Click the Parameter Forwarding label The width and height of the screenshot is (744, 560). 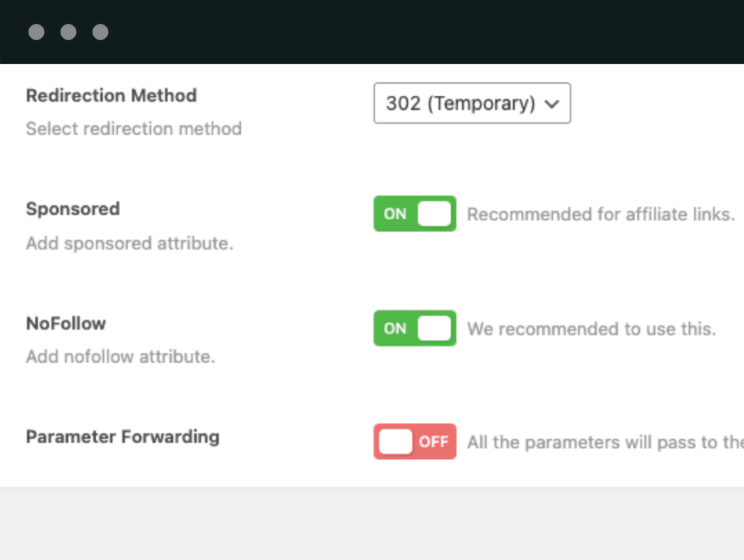pos(122,437)
